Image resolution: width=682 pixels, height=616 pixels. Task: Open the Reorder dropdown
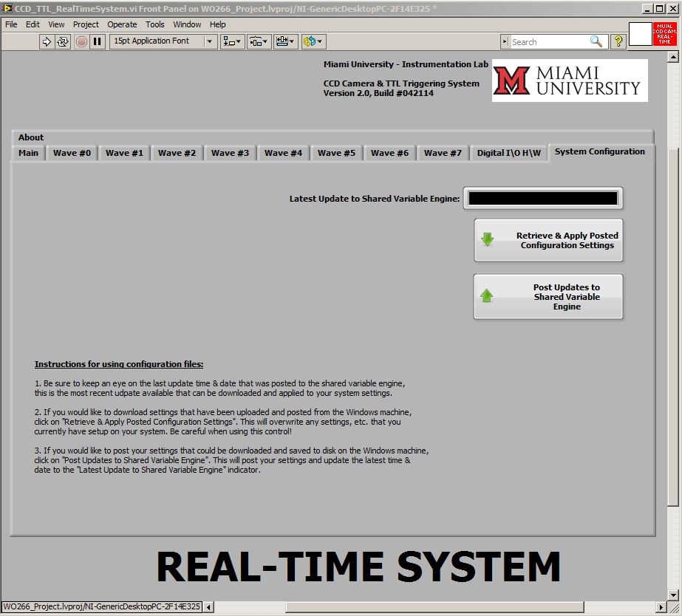coord(313,42)
